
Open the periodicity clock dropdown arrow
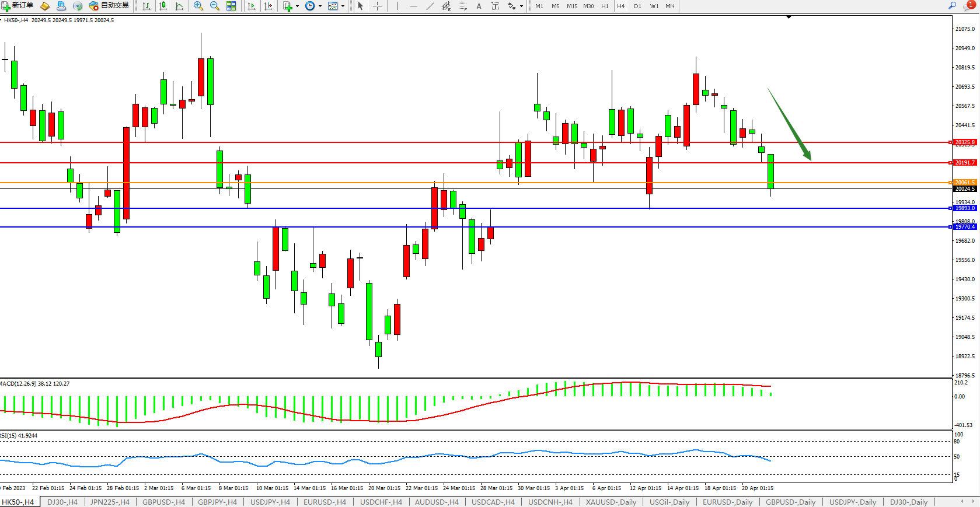coord(320,6)
